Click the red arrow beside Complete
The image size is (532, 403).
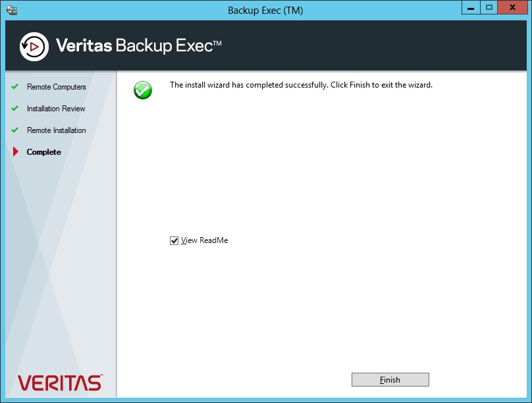15,151
